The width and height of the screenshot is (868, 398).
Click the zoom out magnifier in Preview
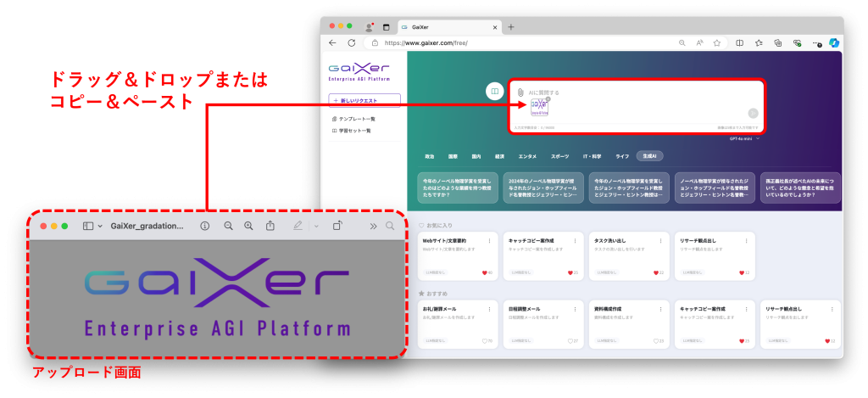[x=228, y=226]
